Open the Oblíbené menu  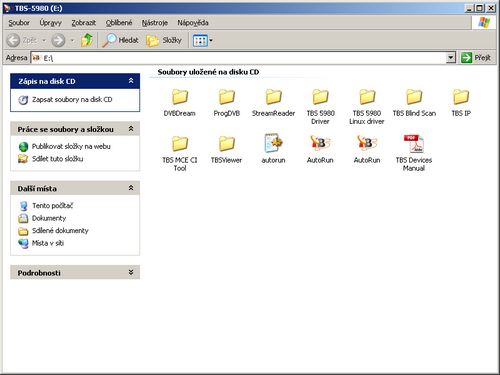(119, 23)
